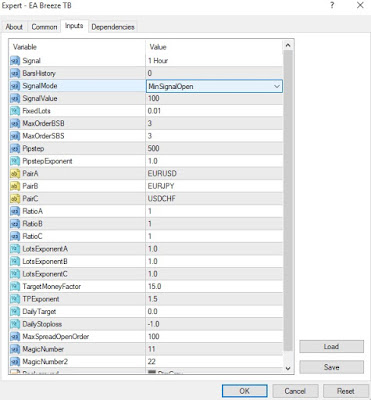
Task: Switch to the Common tab
Action: point(44,27)
